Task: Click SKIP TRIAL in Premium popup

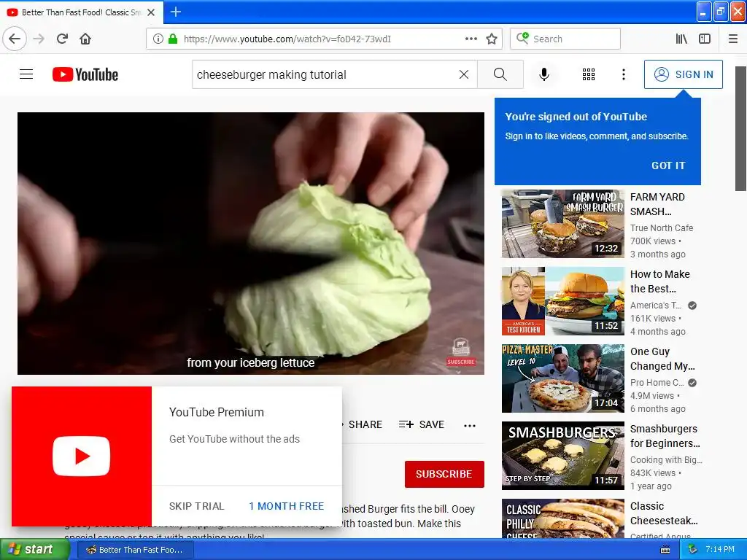Action: click(x=196, y=506)
